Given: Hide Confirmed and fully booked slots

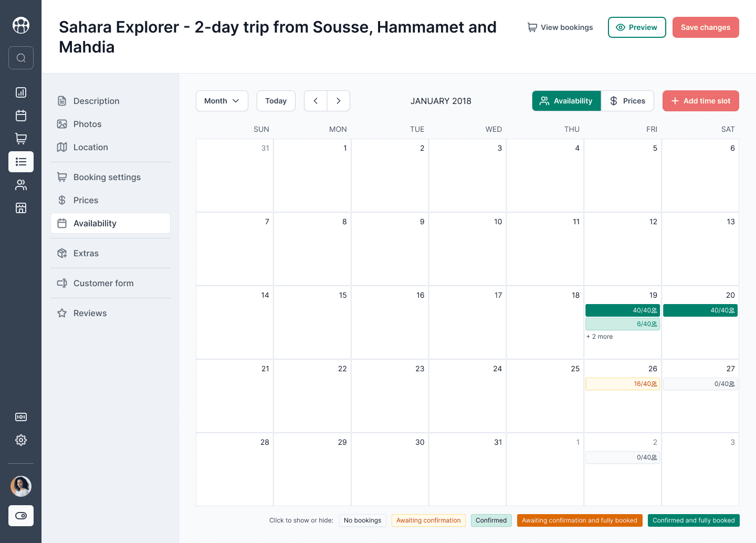Looking at the screenshot, I should point(694,520).
